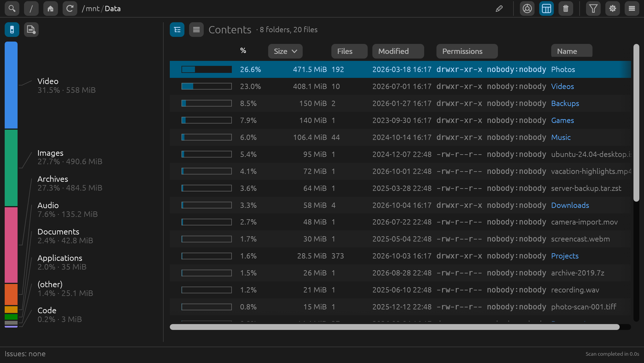Click the vertical scrollbar thumb
This screenshot has height=363, width=644.
click(636, 123)
